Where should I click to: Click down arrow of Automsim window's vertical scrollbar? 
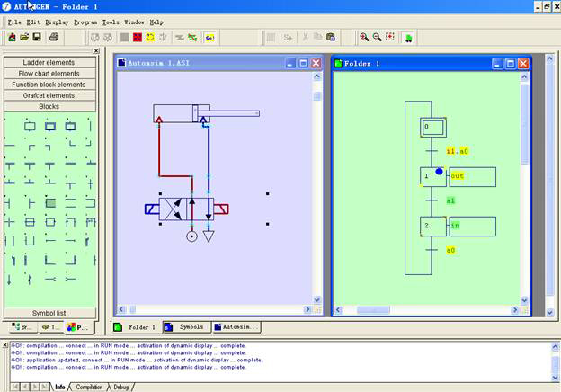coord(317,299)
